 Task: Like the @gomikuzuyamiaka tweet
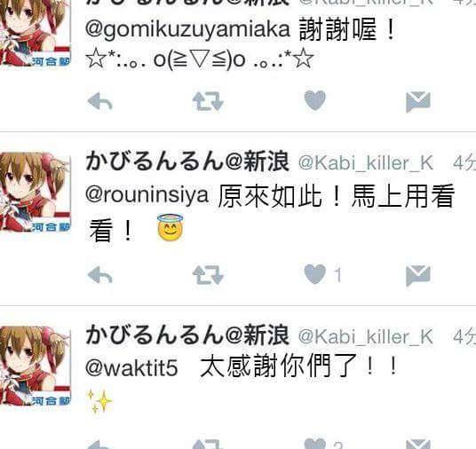(314, 100)
